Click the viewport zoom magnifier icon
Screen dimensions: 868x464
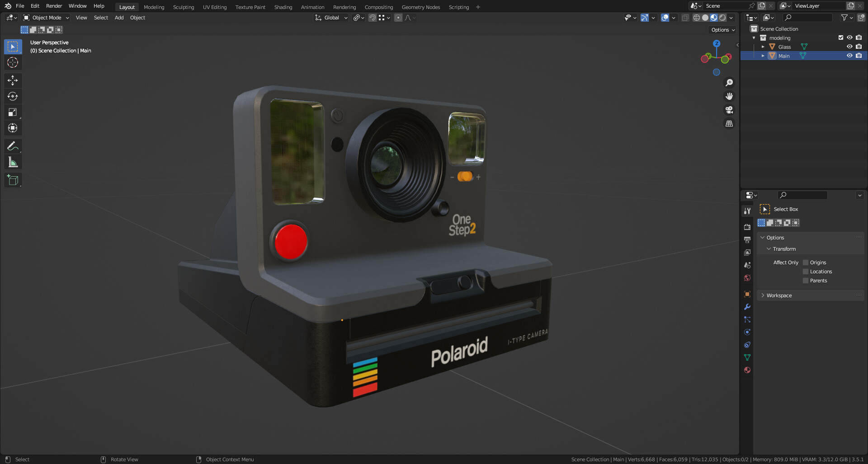point(729,82)
